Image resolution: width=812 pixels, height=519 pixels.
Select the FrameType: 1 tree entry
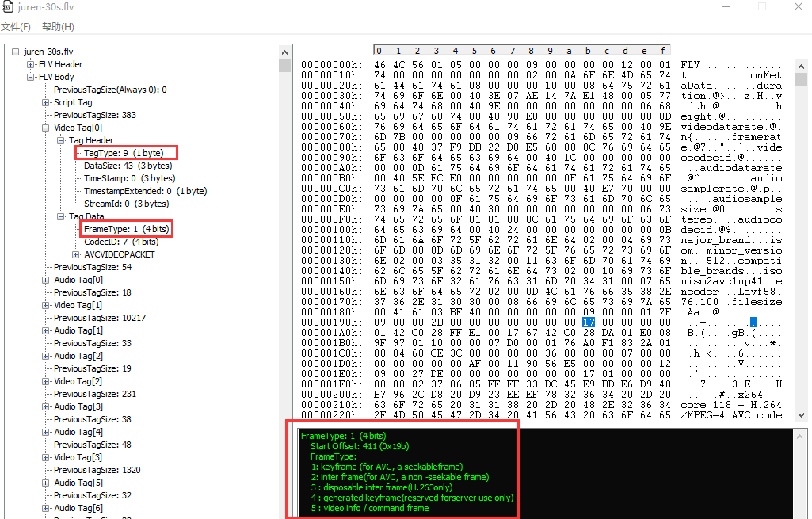click(x=126, y=229)
